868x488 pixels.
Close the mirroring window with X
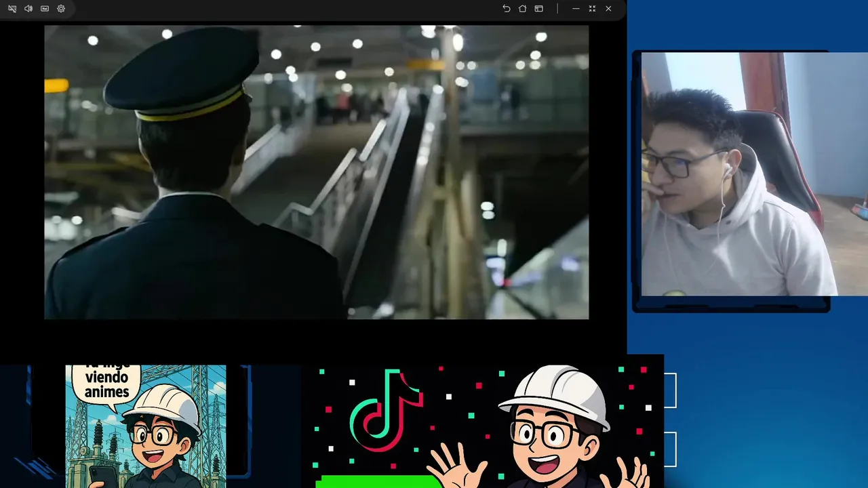[x=608, y=9]
